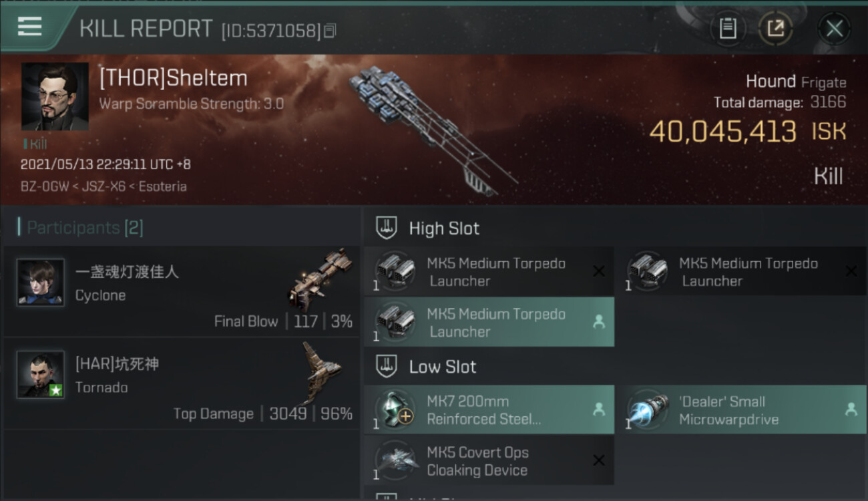
Task: Click the Microwarpdrive dropped-item person icon
Action: tap(851, 409)
